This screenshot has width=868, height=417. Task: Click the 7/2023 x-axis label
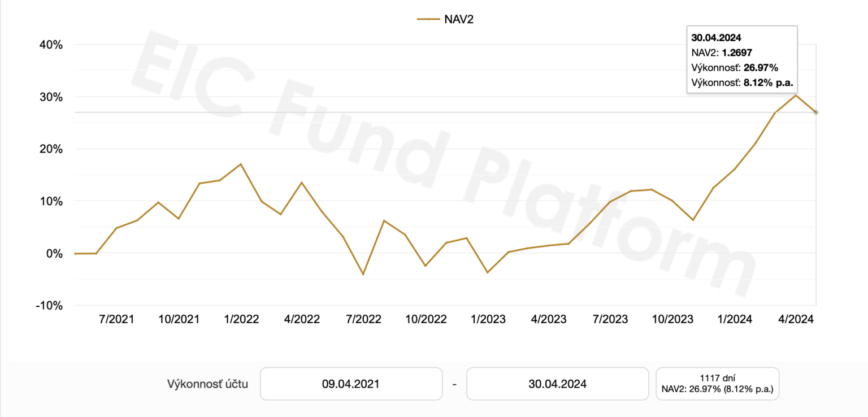pos(610,319)
